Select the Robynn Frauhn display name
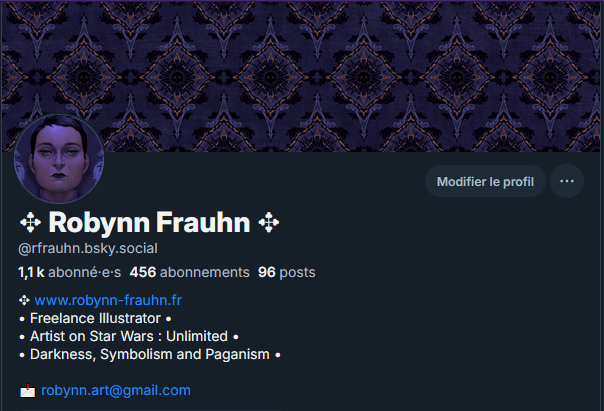The image size is (604, 411). click(149, 222)
